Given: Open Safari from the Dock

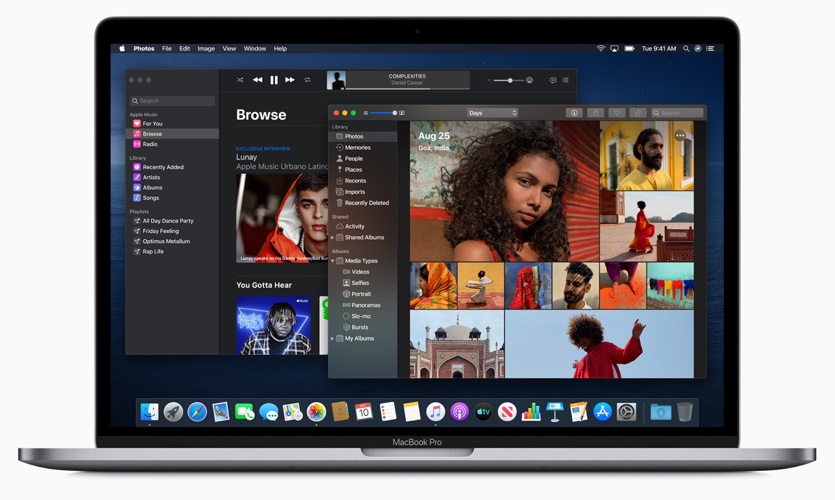Looking at the screenshot, I should (197, 412).
